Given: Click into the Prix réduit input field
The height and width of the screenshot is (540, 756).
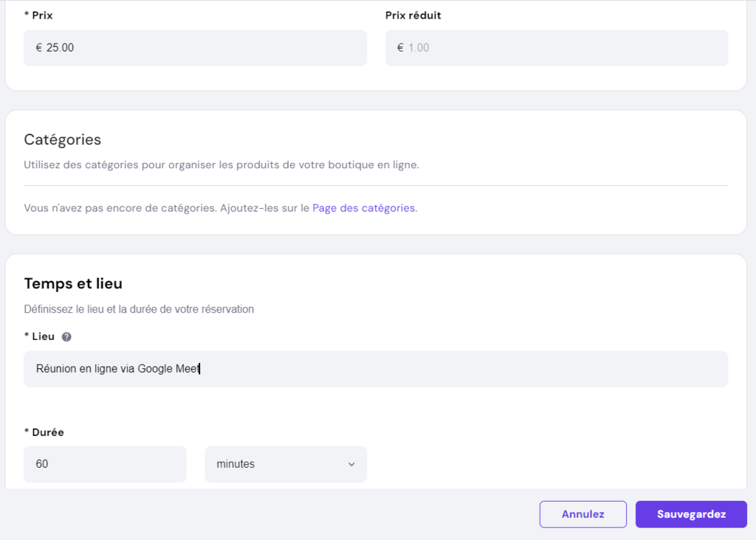Looking at the screenshot, I should point(557,48).
